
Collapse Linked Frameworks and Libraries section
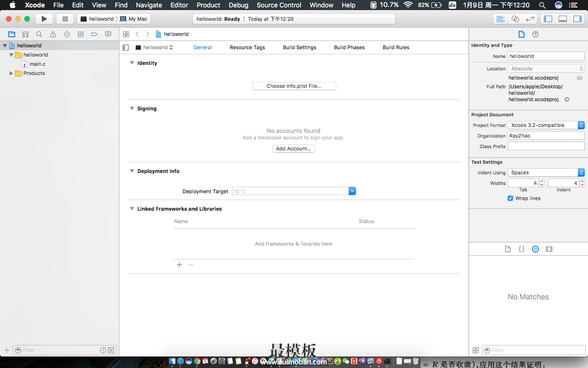point(132,209)
